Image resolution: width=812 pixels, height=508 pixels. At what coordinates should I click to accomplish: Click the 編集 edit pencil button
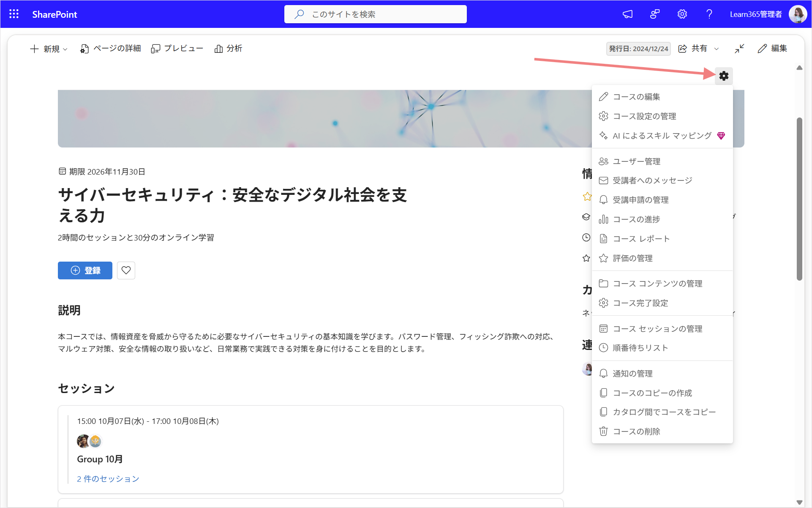[x=772, y=49]
